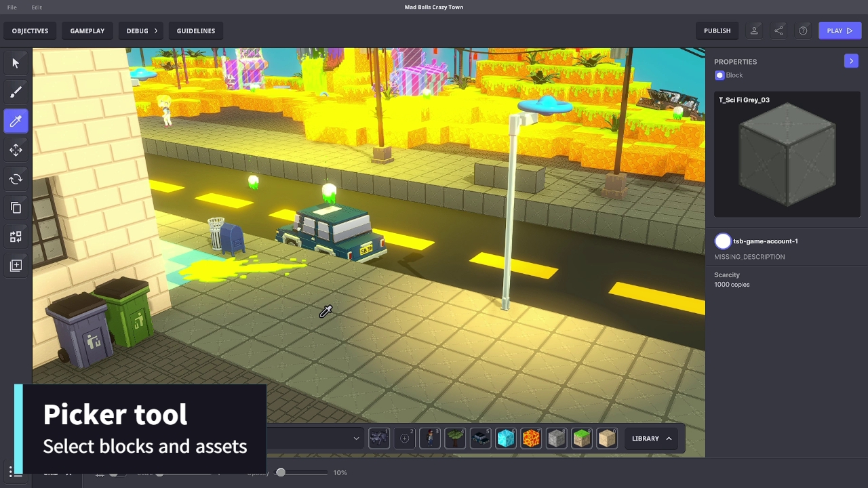Activate the Picker eyedropper tool
Screen dimensions: 868x488
click(16, 121)
